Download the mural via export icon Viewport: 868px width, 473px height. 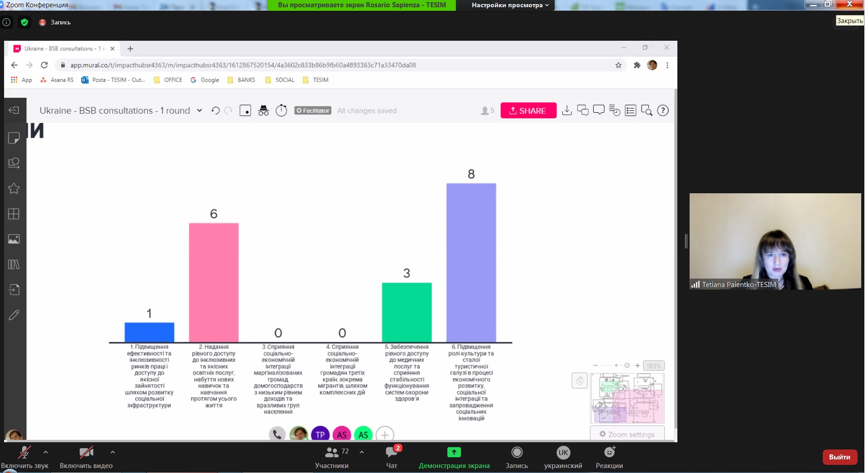tap(567, 110)
